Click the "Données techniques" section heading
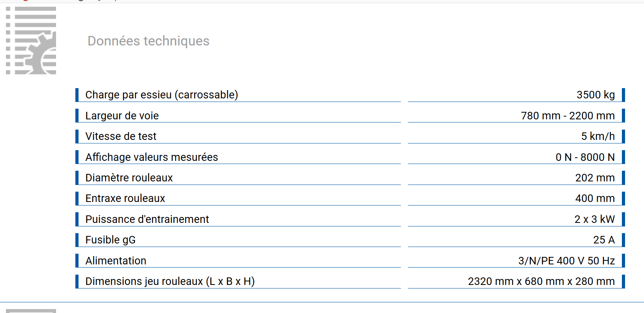This screenshot has height=313, width=644. [148, 41]
